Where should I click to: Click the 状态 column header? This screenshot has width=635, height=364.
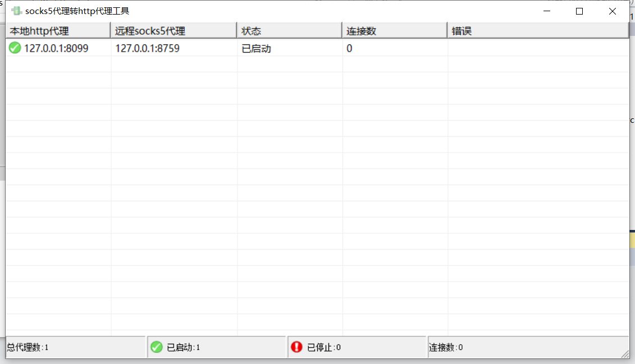tap(289, 31)
